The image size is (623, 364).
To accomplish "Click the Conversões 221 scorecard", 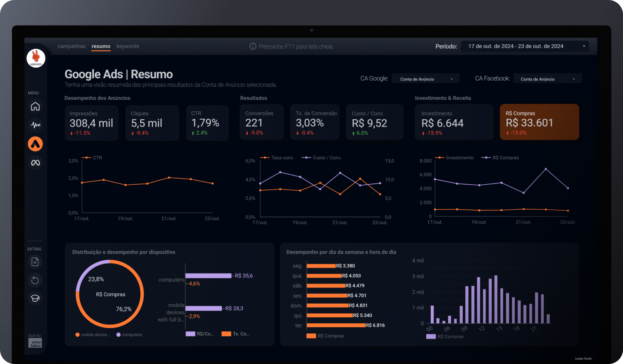I will 262,122.
